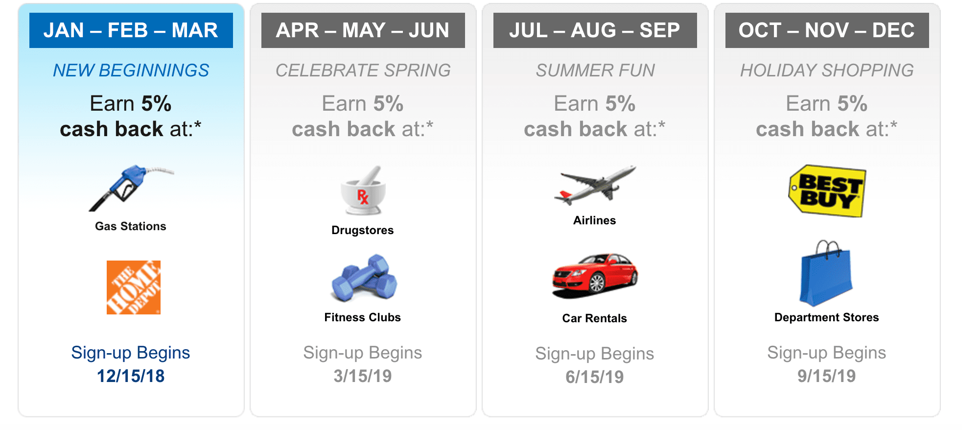
Task: Click Sign-up Begins 12/15/18 link
Action: pos(131,364)
